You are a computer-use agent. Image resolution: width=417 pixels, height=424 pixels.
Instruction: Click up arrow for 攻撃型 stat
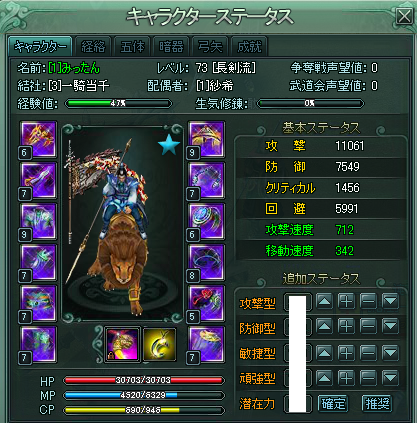[x=324, y=302]
